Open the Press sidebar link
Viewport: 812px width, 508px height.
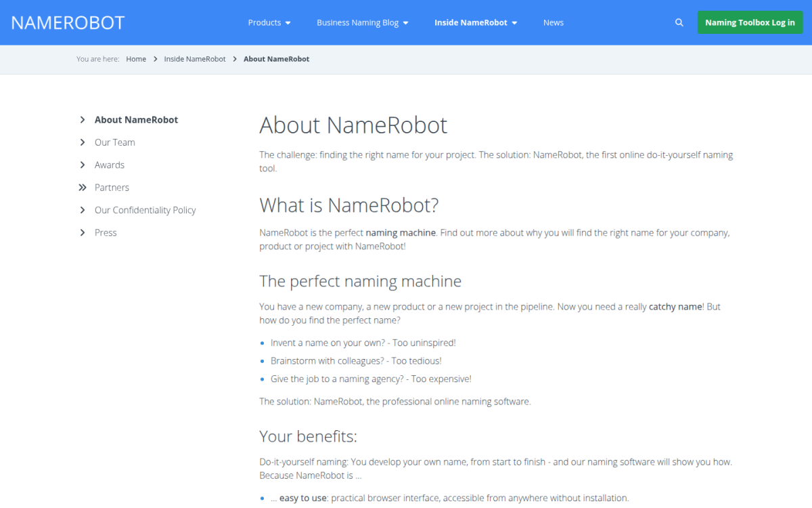coord(106,232)
